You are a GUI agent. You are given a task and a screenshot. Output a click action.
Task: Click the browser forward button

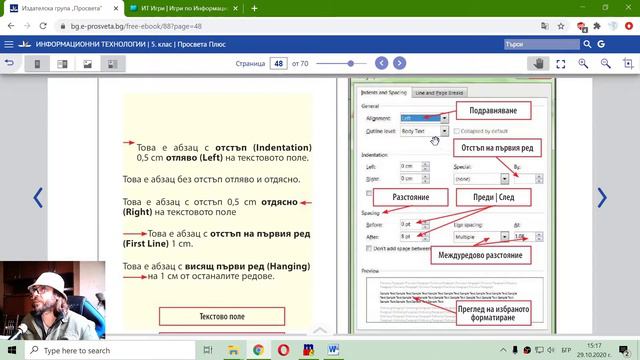coord(27,26)
